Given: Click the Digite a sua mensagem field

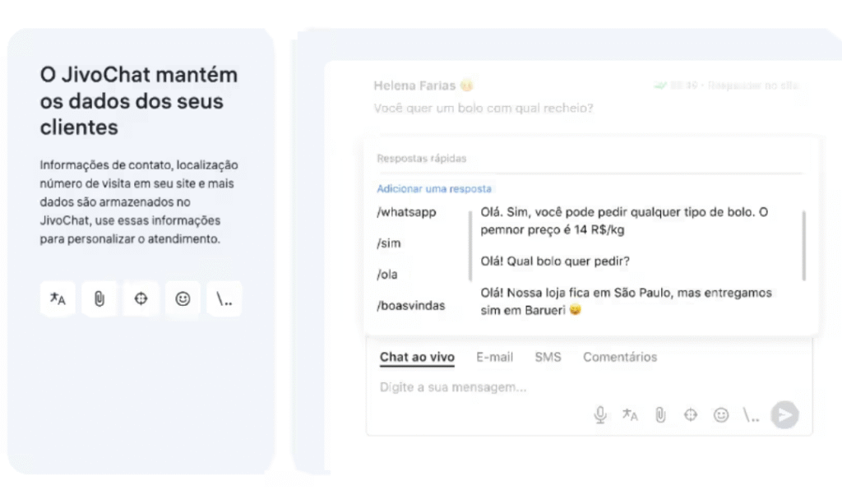Looking at the screenshot, I should 589,387.
